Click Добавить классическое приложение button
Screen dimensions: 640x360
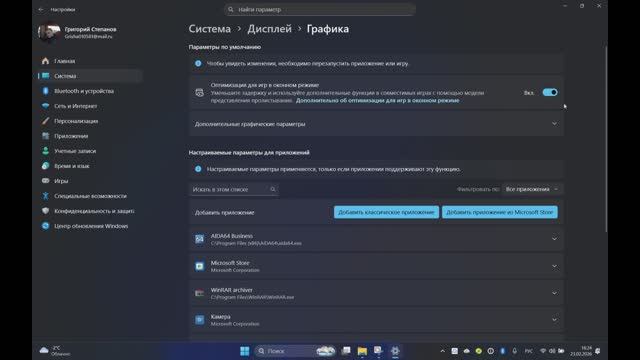tap(386, 212)
